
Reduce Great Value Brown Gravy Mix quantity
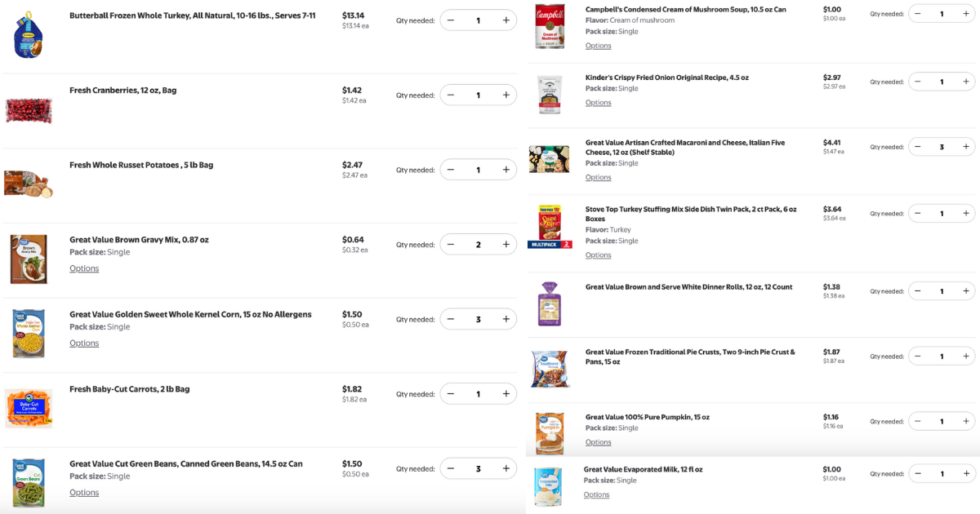451,245
